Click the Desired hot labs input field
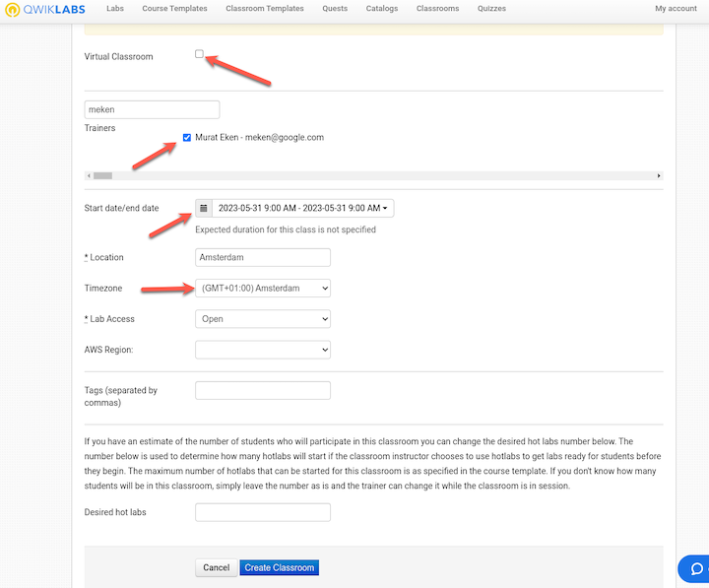The image size is (709, 588). [x=263, y=512]
